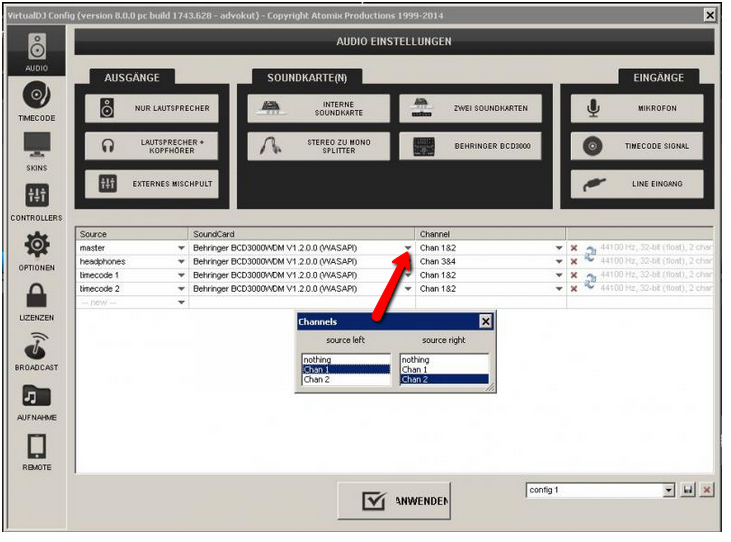This screenshot has width=731, height=542.
Task: Choose Lautsprecher + Kopfhörer output
Action: point(152,146)
